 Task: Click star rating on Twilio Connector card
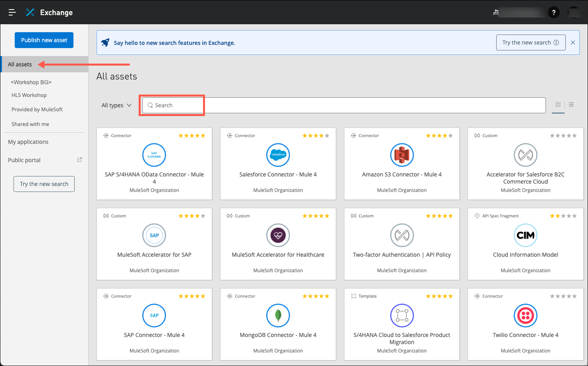[563, 296]
